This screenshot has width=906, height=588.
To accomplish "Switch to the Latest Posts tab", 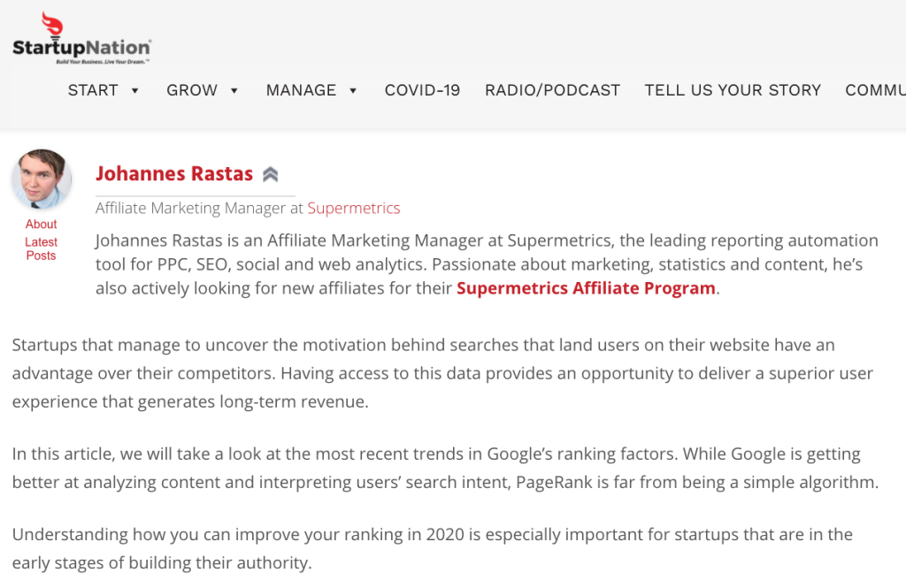I will [41, 248].
